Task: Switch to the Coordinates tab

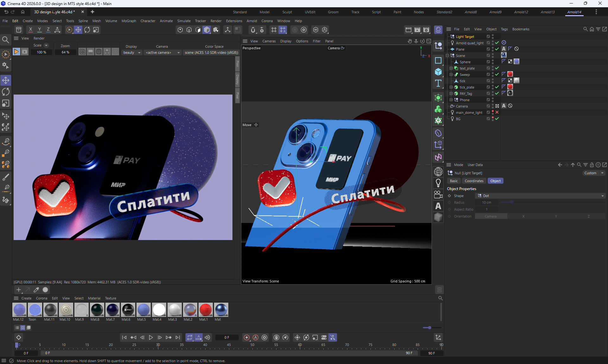Action: tap(474, 181)
